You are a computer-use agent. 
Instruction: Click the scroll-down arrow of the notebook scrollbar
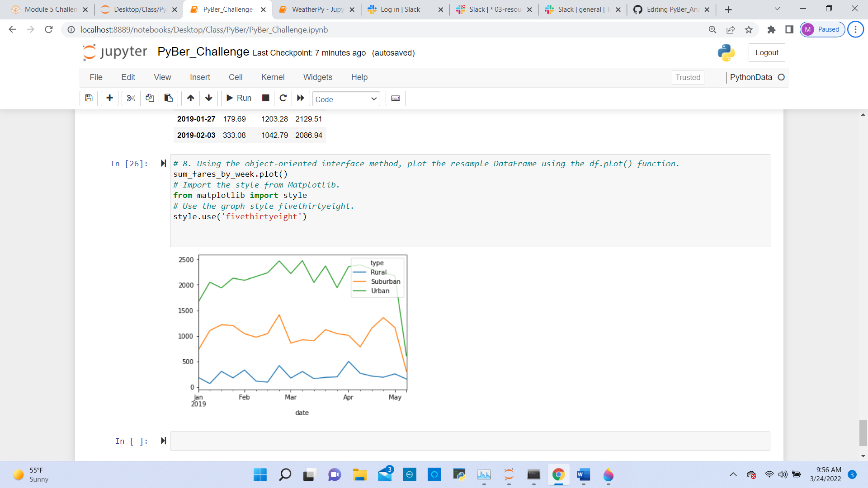[863, 456]
